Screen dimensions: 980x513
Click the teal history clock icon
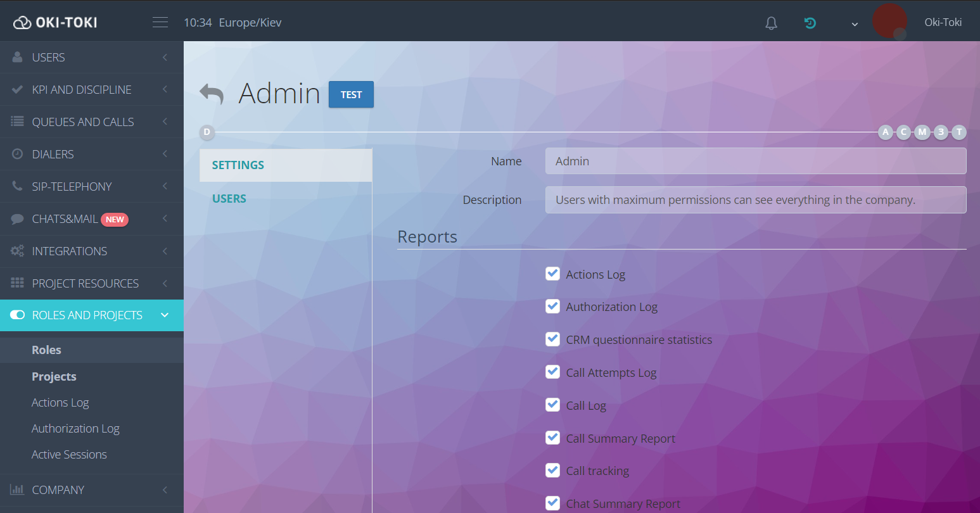pyautogui.click(x=810, y=23)
